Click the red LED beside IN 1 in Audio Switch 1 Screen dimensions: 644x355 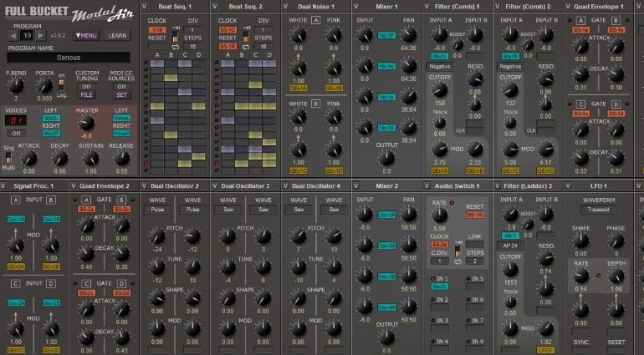433,279
